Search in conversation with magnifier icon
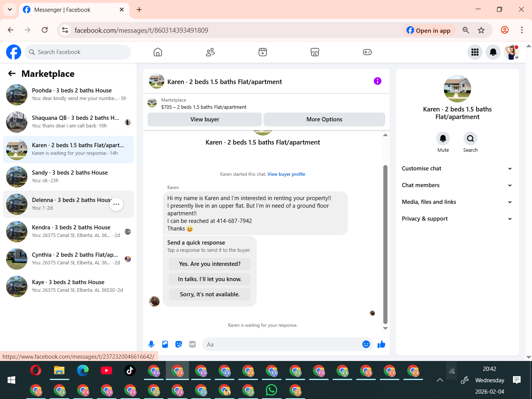The width and height of the screenshot is (532, 399). point(470,138)
